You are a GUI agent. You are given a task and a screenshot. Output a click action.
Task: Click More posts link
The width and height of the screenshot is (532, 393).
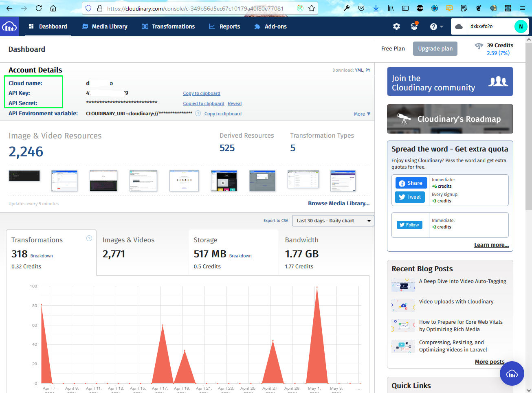490,362
